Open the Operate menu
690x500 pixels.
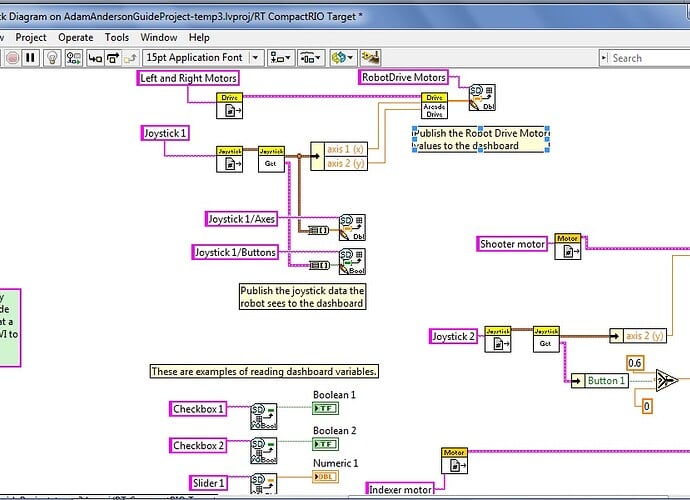[x=76, y=37]
